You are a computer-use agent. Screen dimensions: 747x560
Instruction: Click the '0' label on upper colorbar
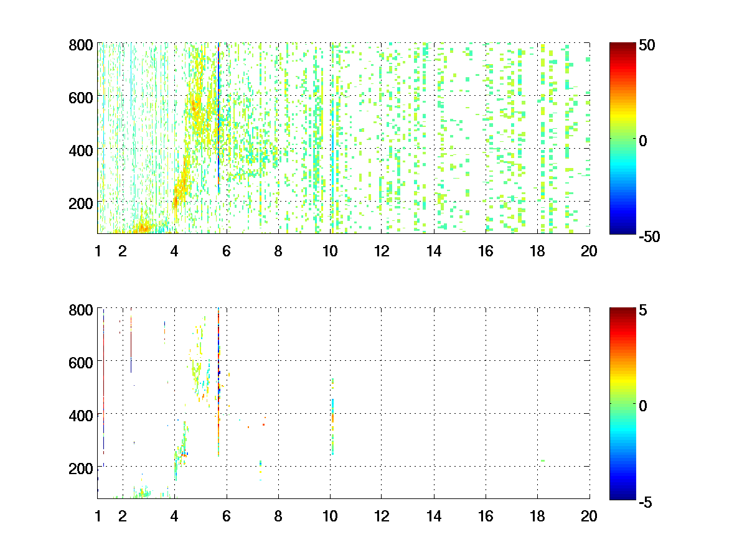[642, 141]
